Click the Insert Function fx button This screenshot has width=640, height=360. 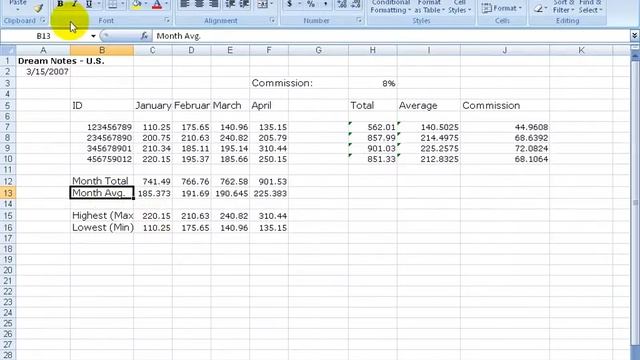(x=144, y=36)
